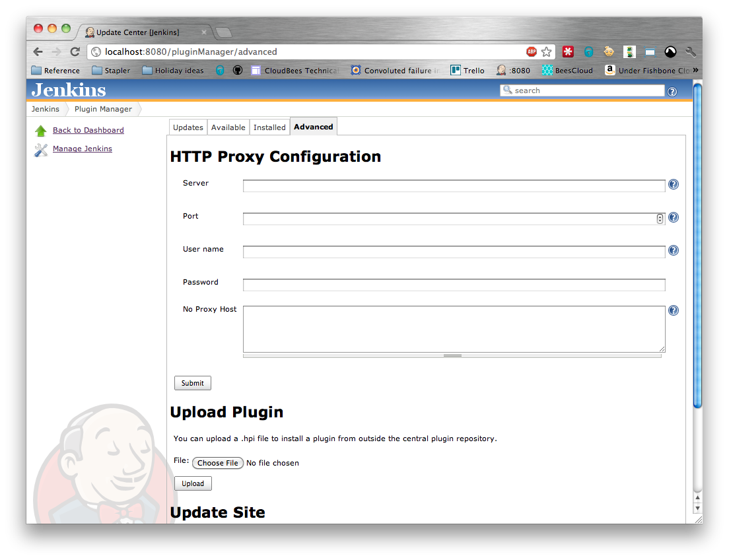Submit the HTTP proxy configuration

pyautogui.click(x=192, y=383)
